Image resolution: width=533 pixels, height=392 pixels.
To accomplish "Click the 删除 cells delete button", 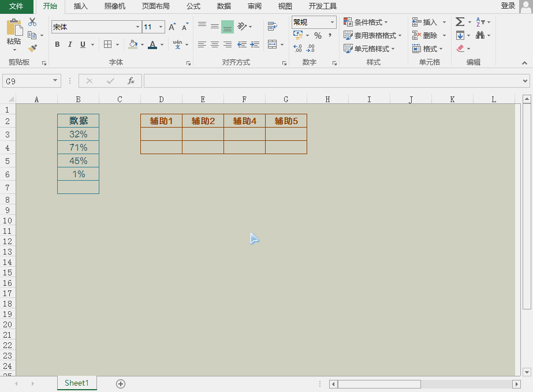I will click(424, 35).
